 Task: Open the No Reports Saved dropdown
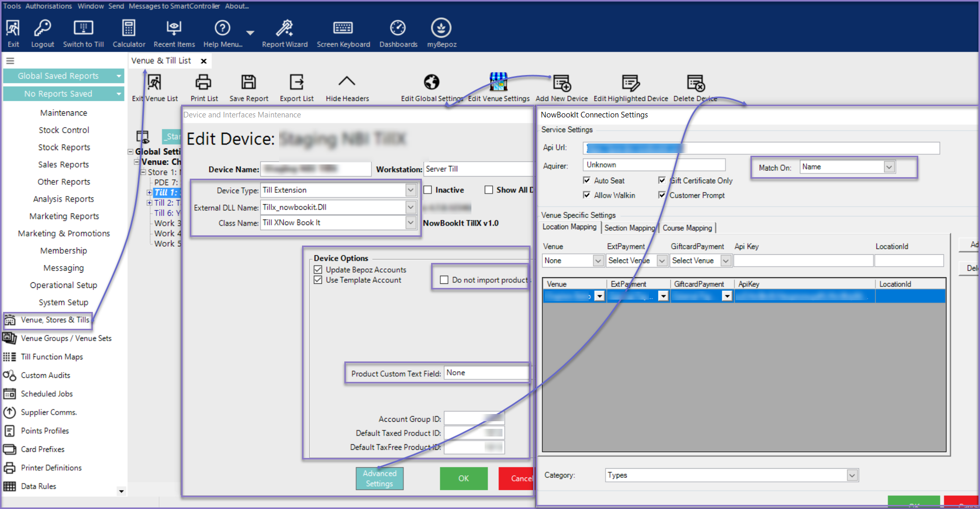[x=119, y=94]
